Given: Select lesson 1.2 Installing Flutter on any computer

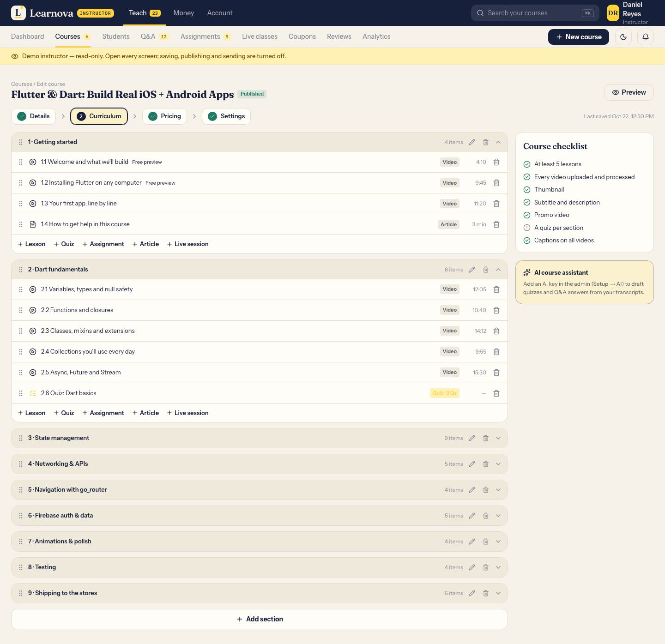Looking at the screenshot, I should pyautogui.click(x=91, y=183).
